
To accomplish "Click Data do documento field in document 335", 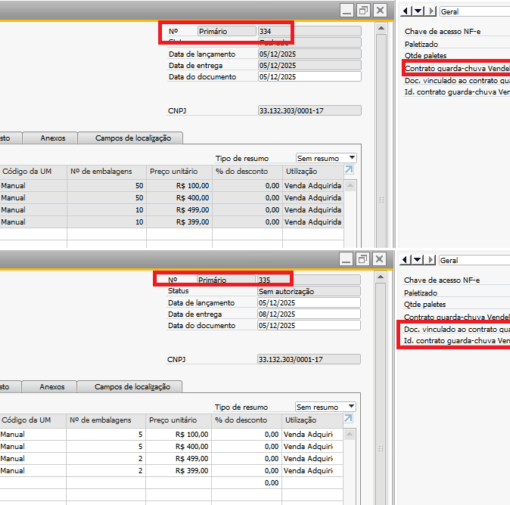I will tap(309, 325).
